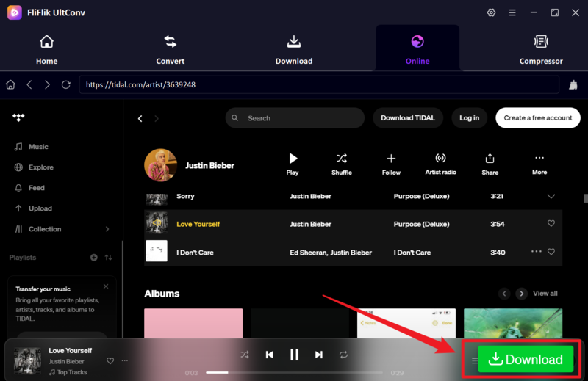Seek along the playback progress bar

295,372
